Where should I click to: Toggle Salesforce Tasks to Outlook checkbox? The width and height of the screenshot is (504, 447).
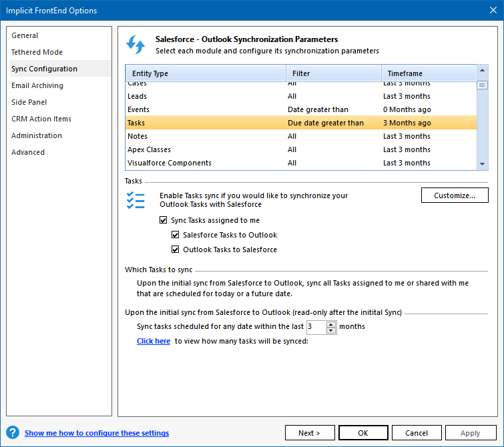click(x=176, y=235)
